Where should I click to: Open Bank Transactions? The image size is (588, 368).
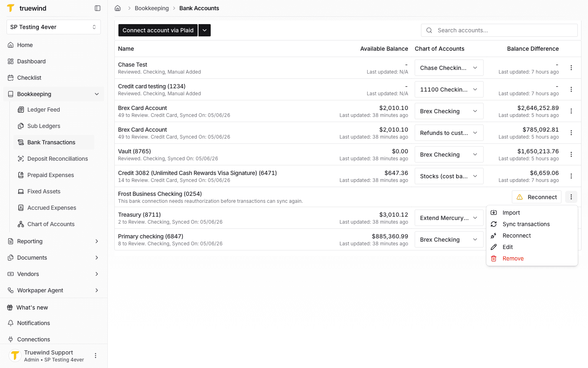(54, 142)
